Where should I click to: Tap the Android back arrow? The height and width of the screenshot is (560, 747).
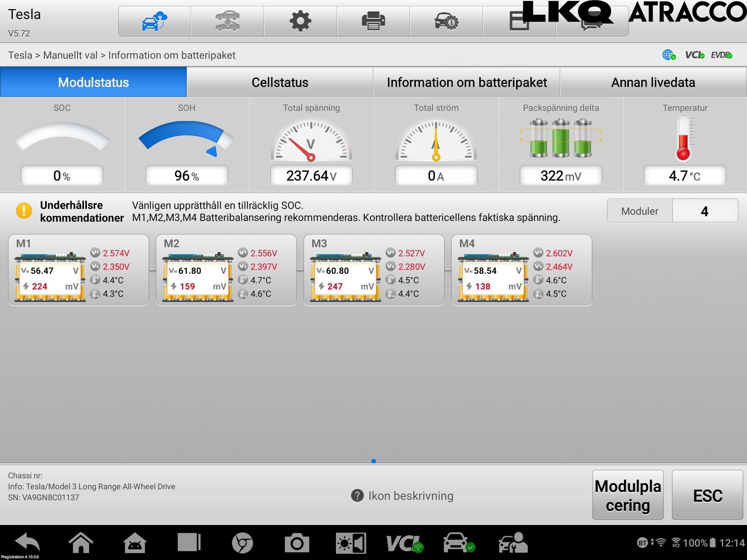tap(27, 543)
